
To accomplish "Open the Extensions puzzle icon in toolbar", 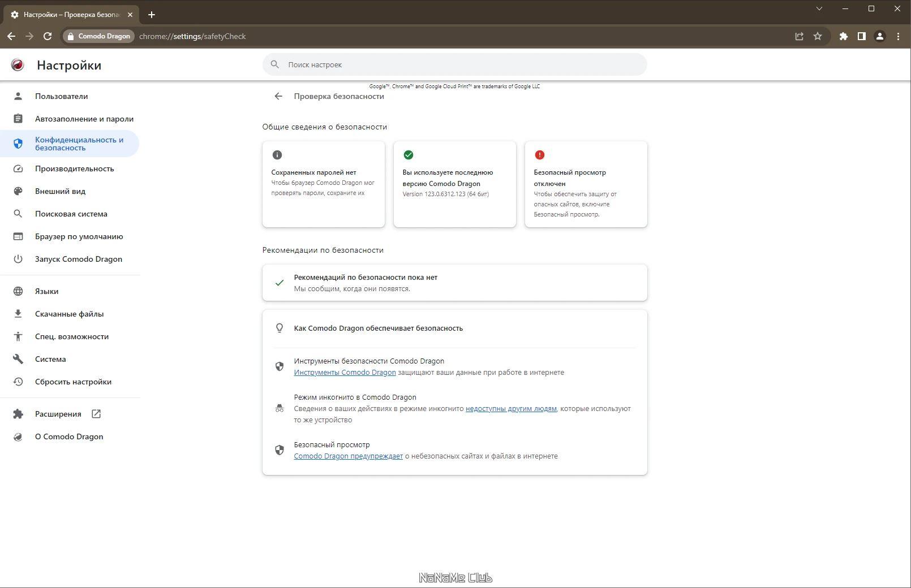I will pos(844,36).
